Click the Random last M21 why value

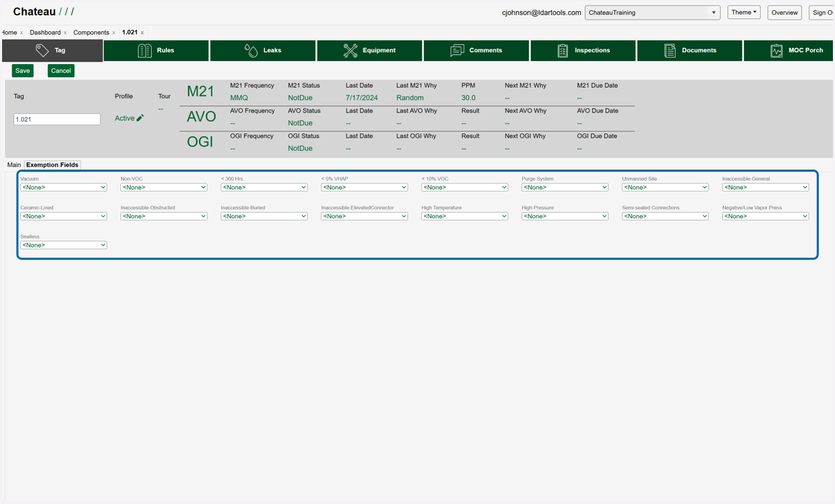tap(410, 98)
